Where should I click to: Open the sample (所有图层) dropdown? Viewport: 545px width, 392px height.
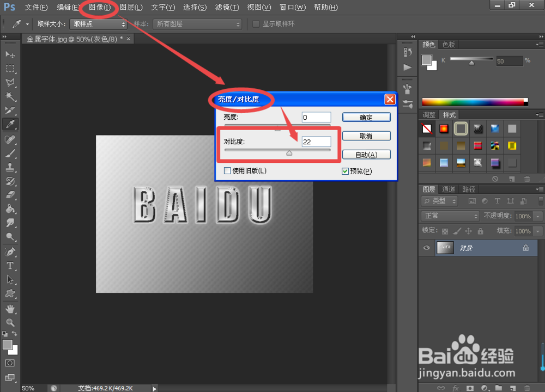[197, 24]
